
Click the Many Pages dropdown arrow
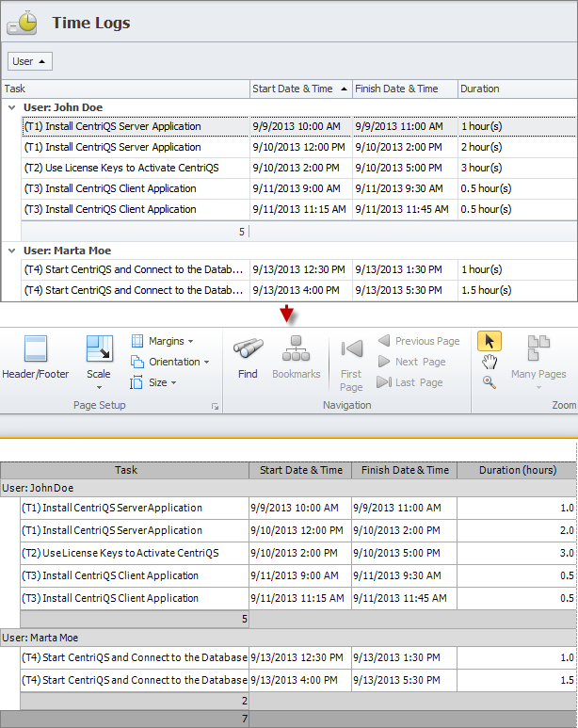pyautogui.click(x=538, y=387)
